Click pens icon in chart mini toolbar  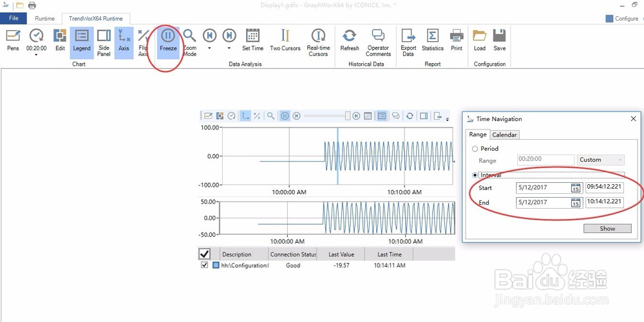coord(208,116)
